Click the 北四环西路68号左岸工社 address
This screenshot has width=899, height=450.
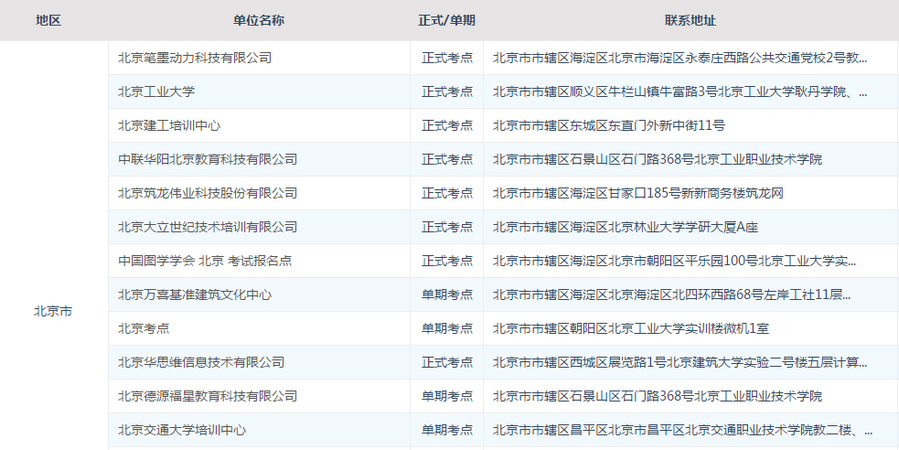tap(672, 295)
